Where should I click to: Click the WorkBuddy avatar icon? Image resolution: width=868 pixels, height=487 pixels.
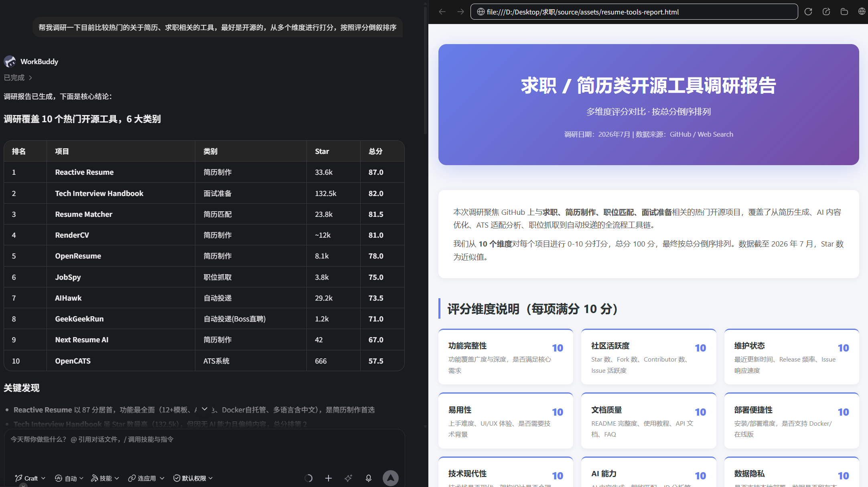pos(10,61)
